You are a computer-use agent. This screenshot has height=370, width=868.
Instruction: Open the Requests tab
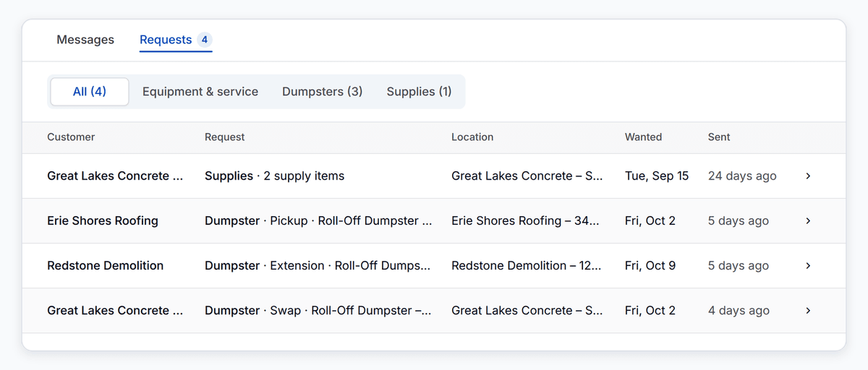(x=176, y=40)
